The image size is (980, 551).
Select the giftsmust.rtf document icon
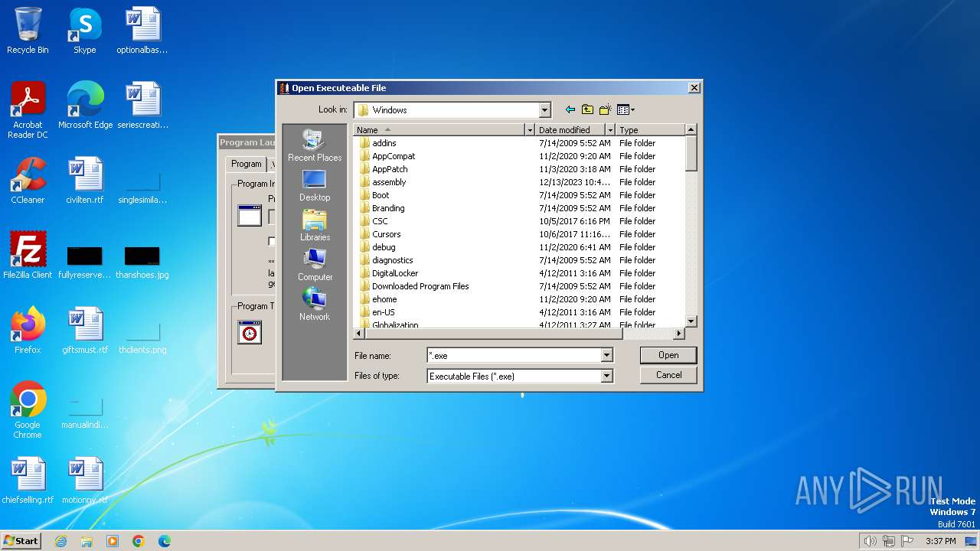85,331
